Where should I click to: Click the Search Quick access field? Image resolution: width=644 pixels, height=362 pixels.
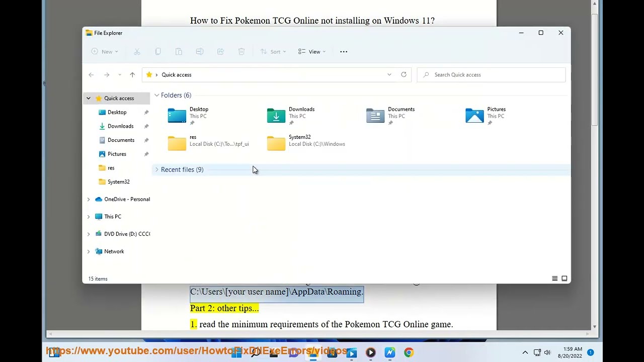point(491,75)
